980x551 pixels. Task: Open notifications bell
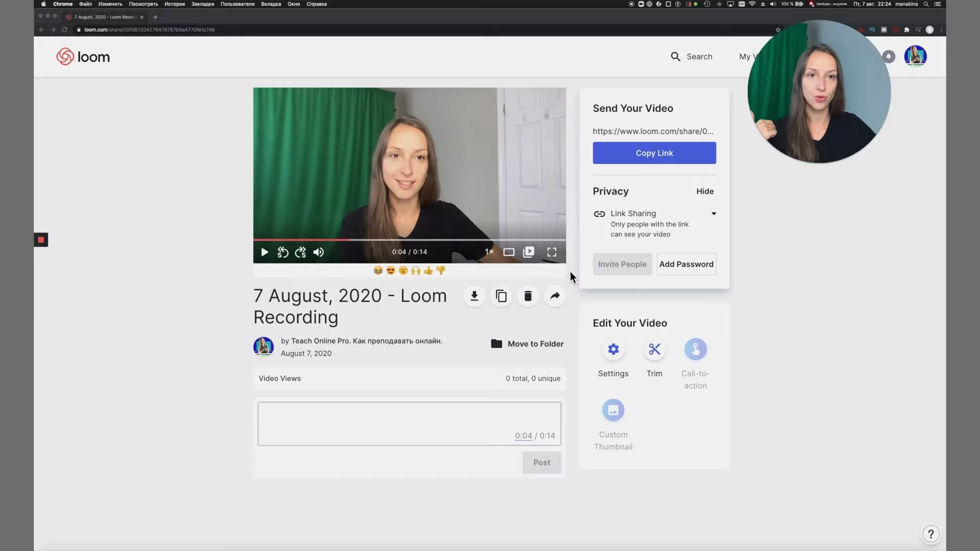[x=889, y=57]
